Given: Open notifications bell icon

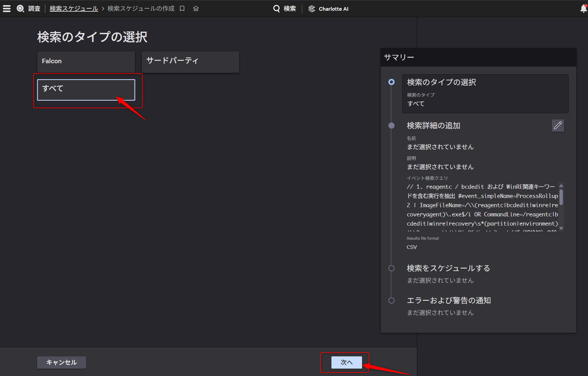Looking at the screenshot, I should [x=583, y=9].
